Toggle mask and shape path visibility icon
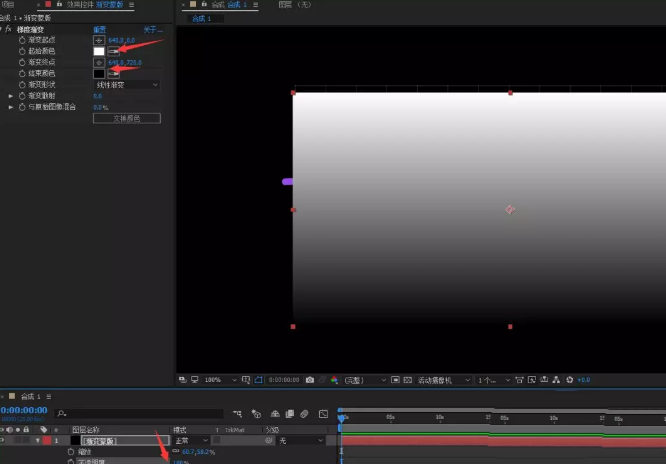 pyautogui.click(x=258, y=380)
